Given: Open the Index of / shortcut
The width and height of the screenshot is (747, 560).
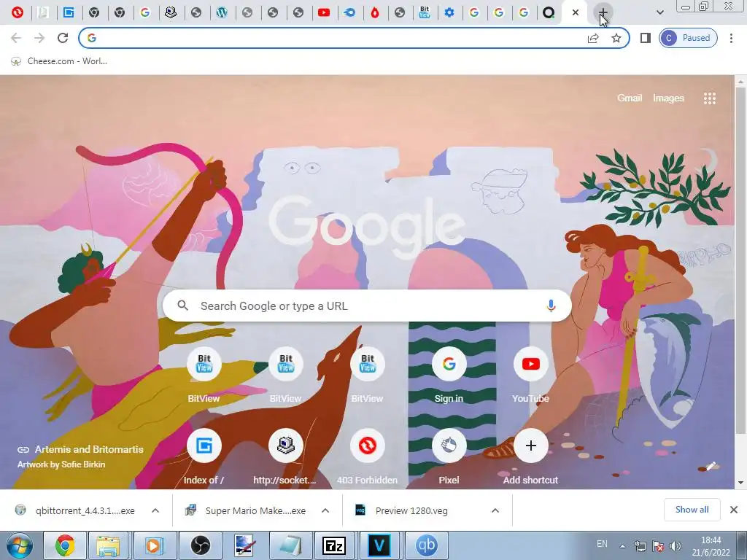Looking at the screenshot, I should click(204, 457).
